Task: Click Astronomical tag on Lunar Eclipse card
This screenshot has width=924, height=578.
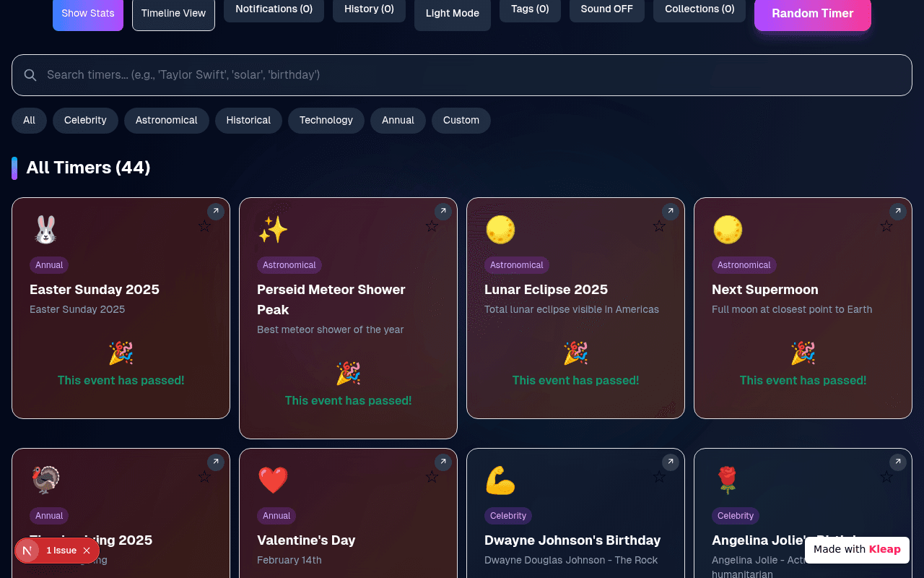Action: point(517,265)
